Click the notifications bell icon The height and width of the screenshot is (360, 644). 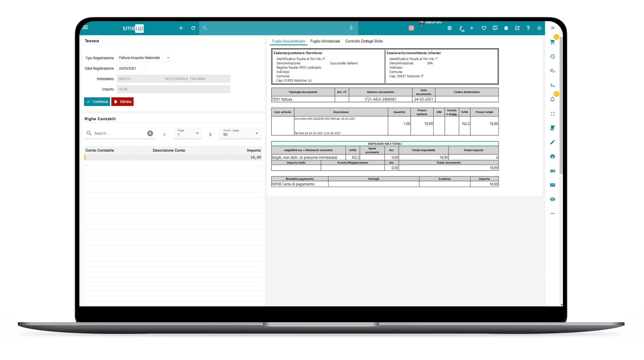(x=552, y=99)
